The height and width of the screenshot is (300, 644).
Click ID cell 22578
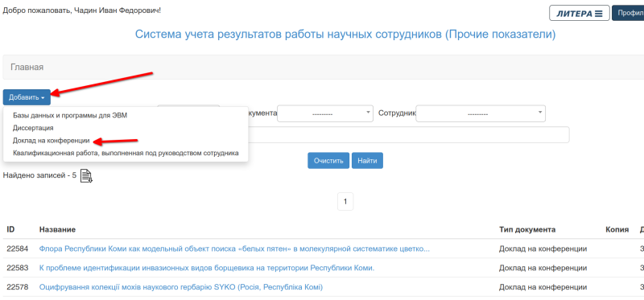pyautogui.click(x=17, y=287)
